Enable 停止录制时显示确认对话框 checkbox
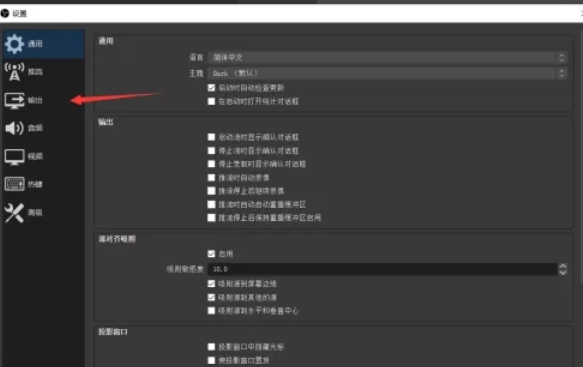583x367 pixels. (x=211, y=164)
